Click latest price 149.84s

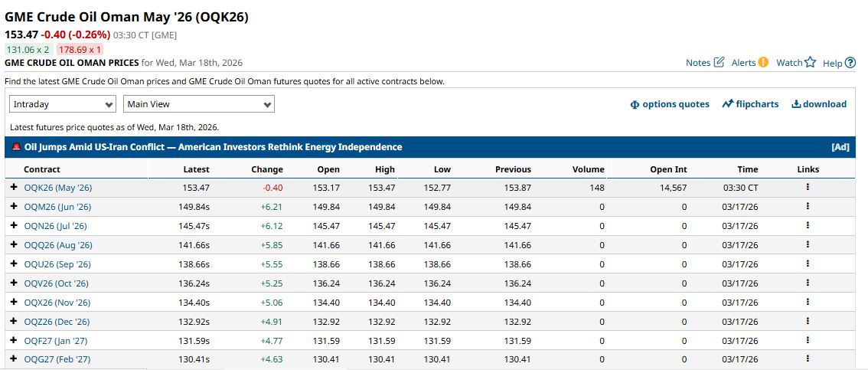coord(194,207)
